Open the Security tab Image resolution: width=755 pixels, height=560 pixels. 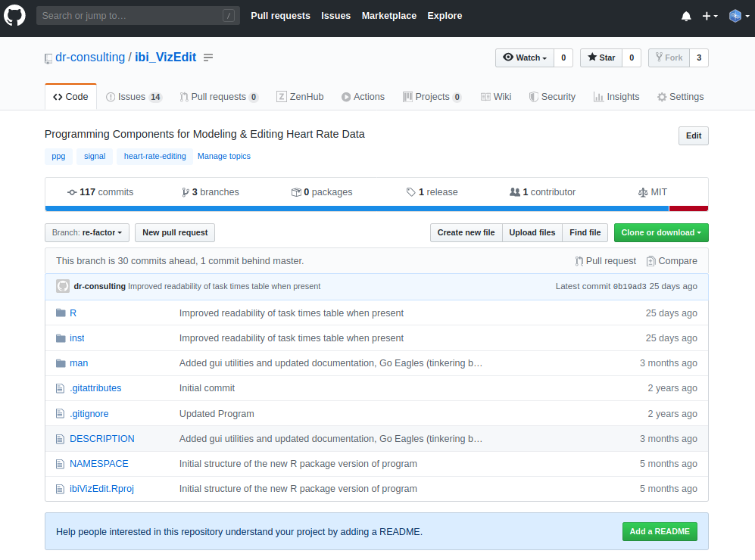pyautogui.click(x=552, y=97)
